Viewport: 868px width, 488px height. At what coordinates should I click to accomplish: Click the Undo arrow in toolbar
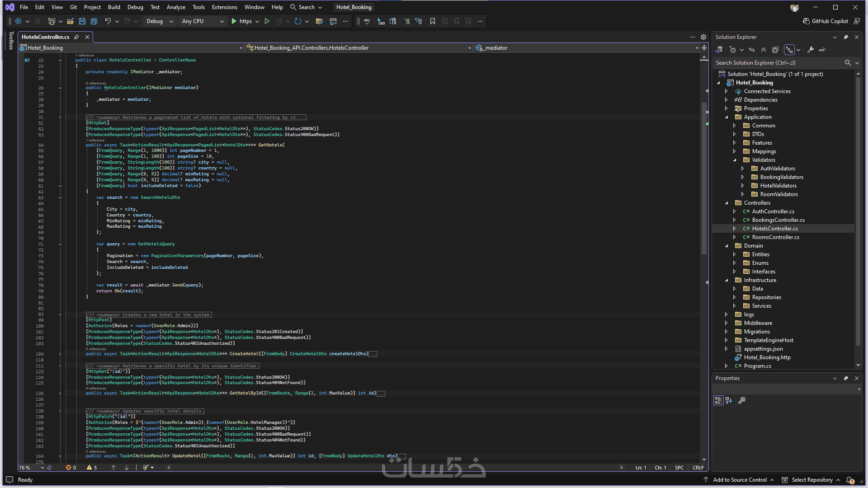coord(108,21)
